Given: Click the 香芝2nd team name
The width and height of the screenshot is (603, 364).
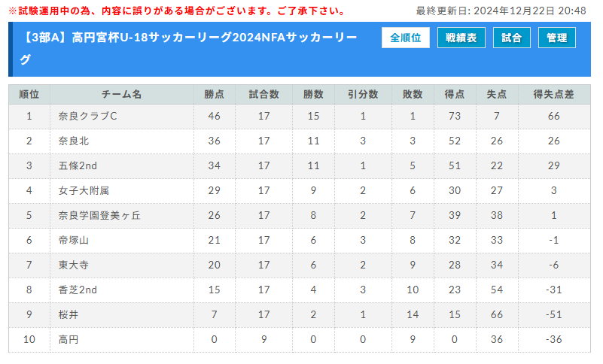Looking at the screenshot, I should [78, 290].
